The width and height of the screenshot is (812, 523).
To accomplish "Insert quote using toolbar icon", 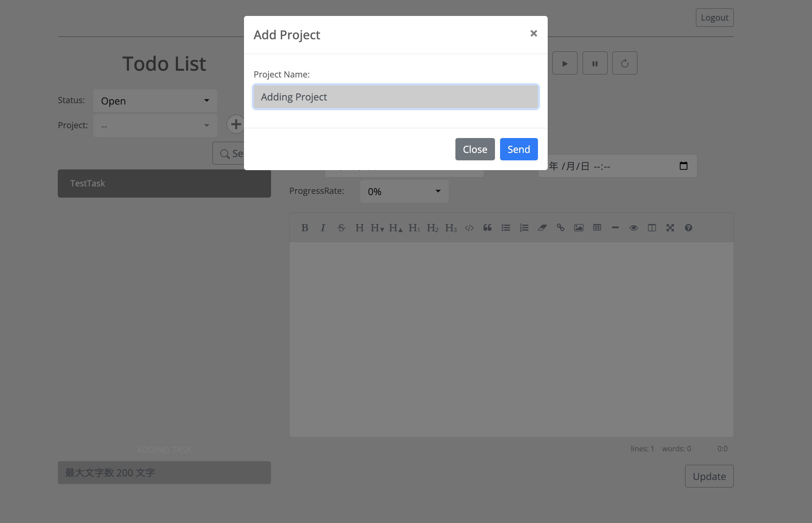I will click(487, 228).
